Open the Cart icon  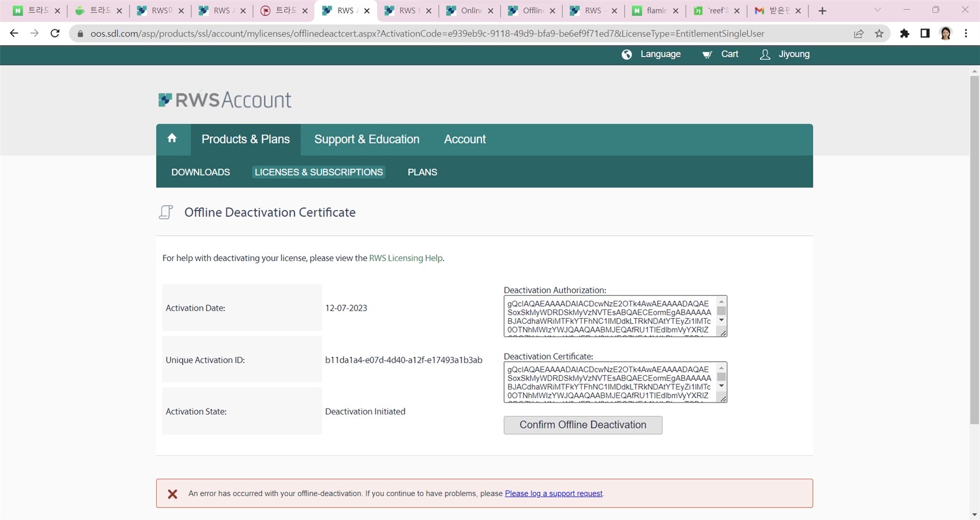click(706, 54)
